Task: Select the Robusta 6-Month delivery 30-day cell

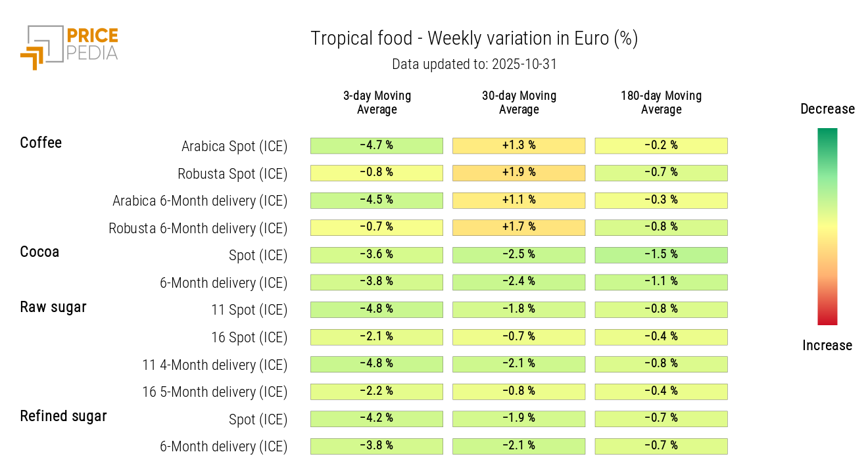Action: coord(519,227)
